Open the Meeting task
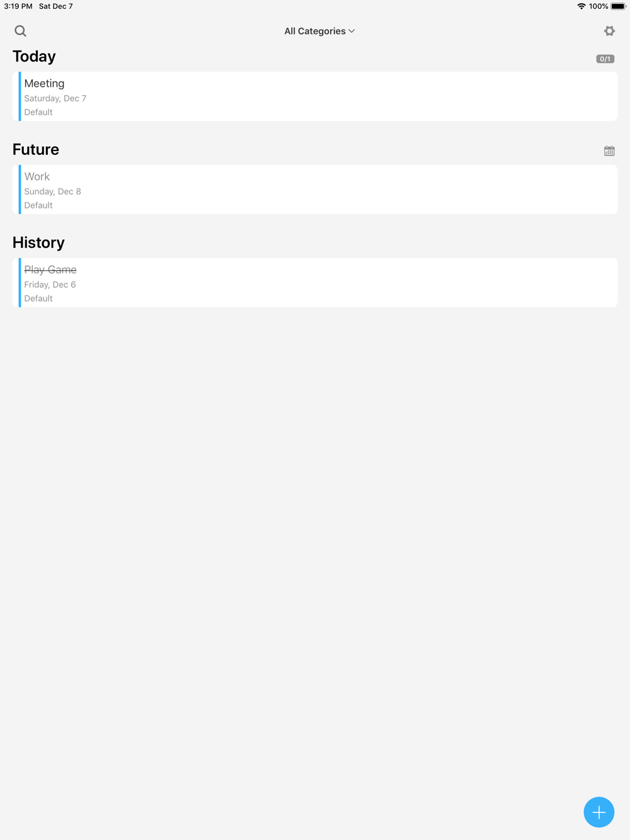This screenshot has height=840, width=630. tap(315, 96)
